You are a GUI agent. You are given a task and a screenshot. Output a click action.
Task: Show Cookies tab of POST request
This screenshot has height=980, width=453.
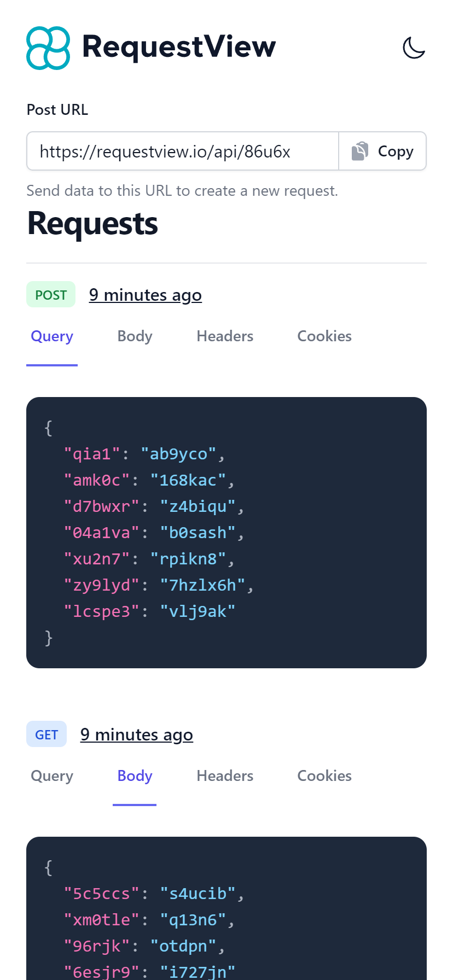pyautogui.click(x=324, y=336)
